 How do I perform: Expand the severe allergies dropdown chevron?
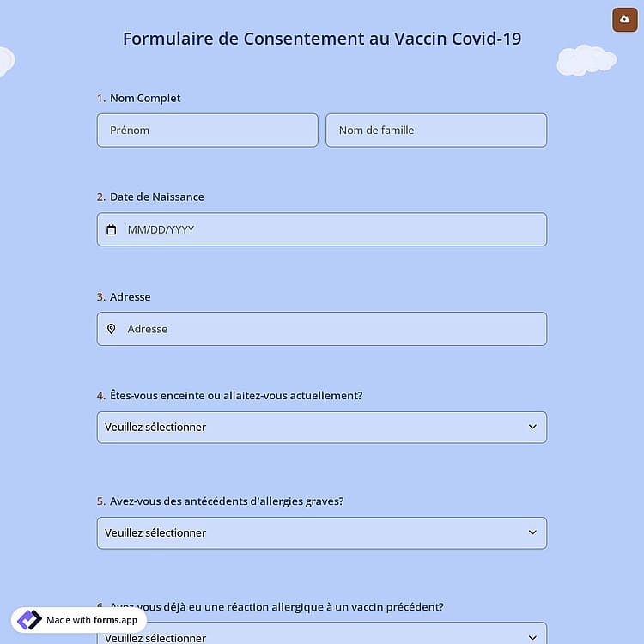pos(532,532)
